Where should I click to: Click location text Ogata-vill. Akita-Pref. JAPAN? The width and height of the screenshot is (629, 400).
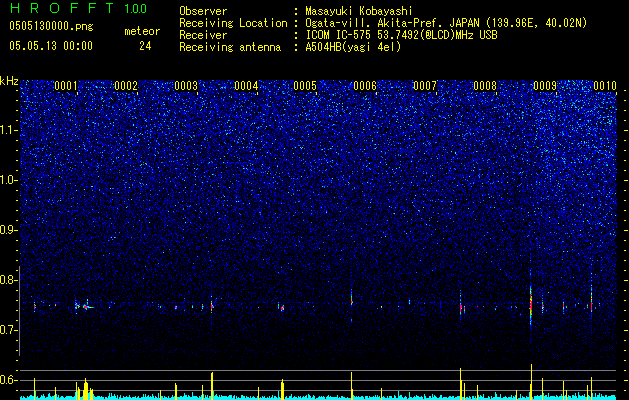(392, 23)
